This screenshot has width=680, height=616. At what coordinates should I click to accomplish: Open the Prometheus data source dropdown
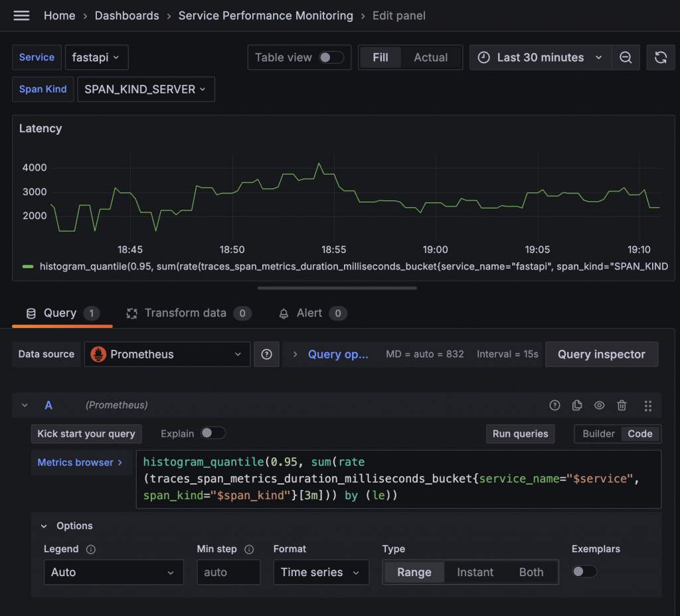(x=167, y=354)
